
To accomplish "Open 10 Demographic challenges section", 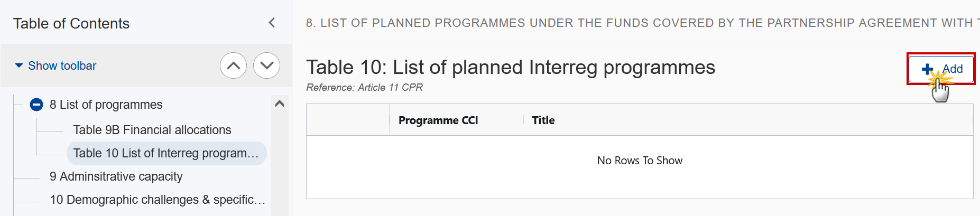I will (158, 200).
